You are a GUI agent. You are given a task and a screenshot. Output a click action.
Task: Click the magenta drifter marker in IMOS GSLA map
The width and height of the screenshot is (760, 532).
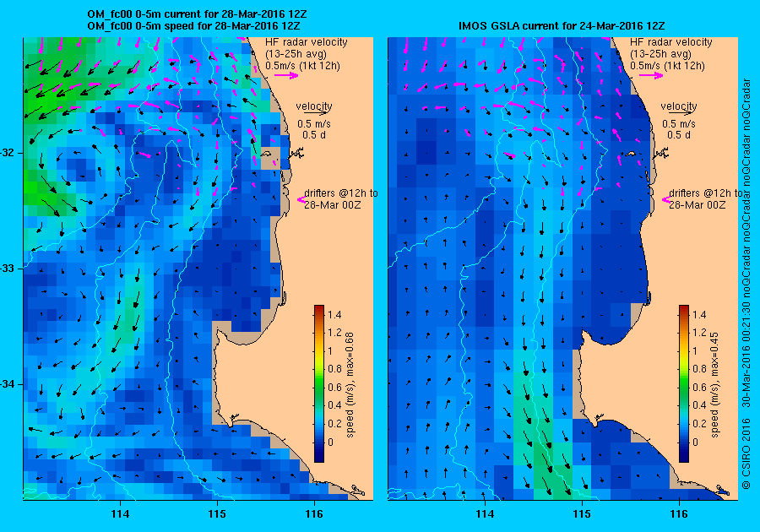pyautogui.click(x=666, y=199)
